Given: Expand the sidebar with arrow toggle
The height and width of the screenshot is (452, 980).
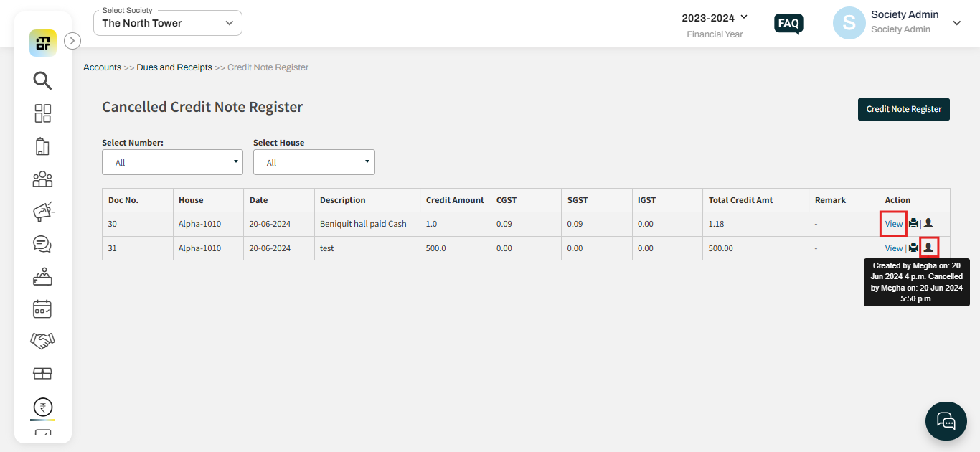Looking at the screenshot, I should coord(72,41).
